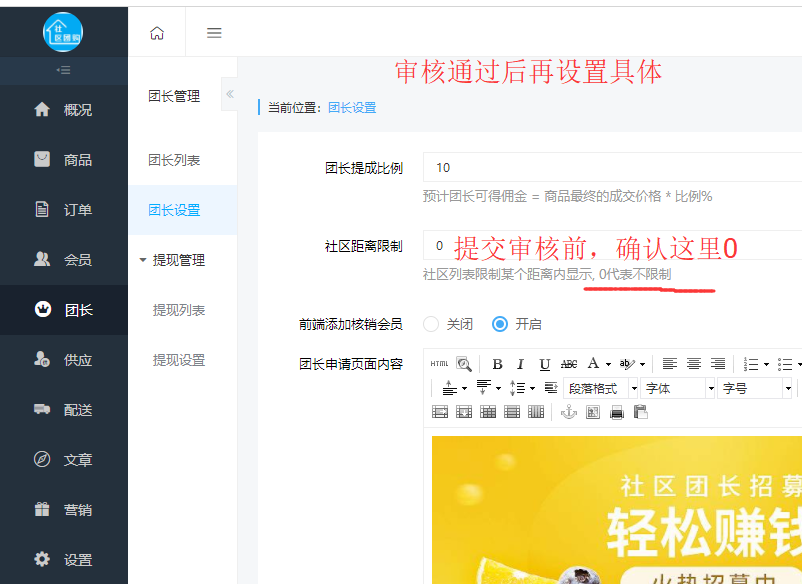Toggle bold formatting in editor
802x584 pixels.
[497, 364]
